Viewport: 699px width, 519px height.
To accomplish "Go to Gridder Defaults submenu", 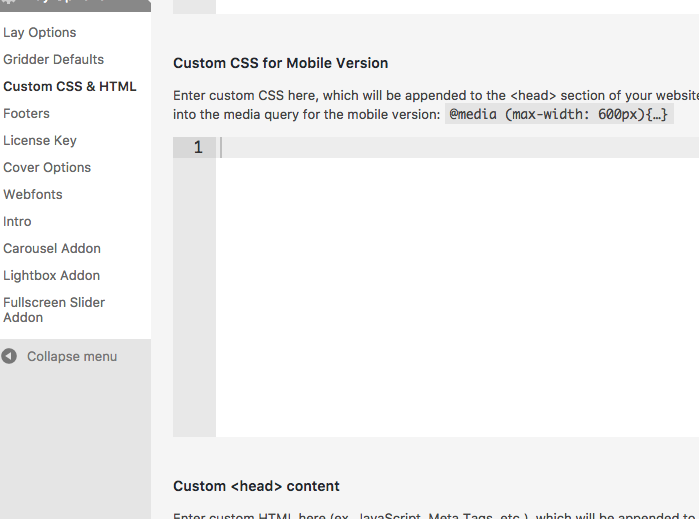I will [x=53, y=60].
